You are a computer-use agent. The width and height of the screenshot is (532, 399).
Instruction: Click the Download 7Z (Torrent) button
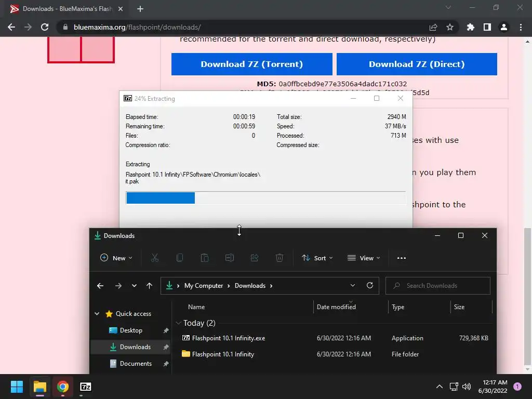pos(252,64)
